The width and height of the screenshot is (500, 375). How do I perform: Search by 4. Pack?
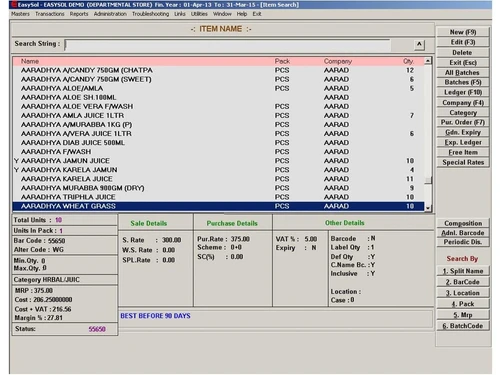click(x=463, y=304)
